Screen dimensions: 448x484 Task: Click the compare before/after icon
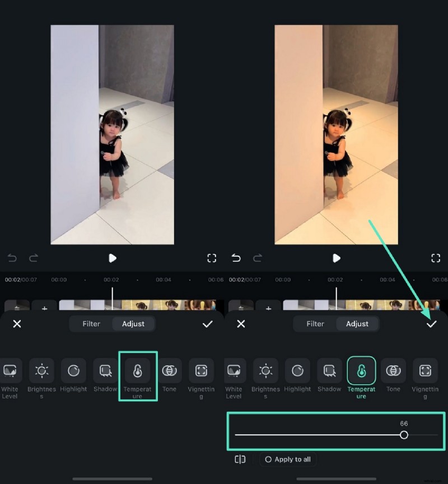pos(240,459)
